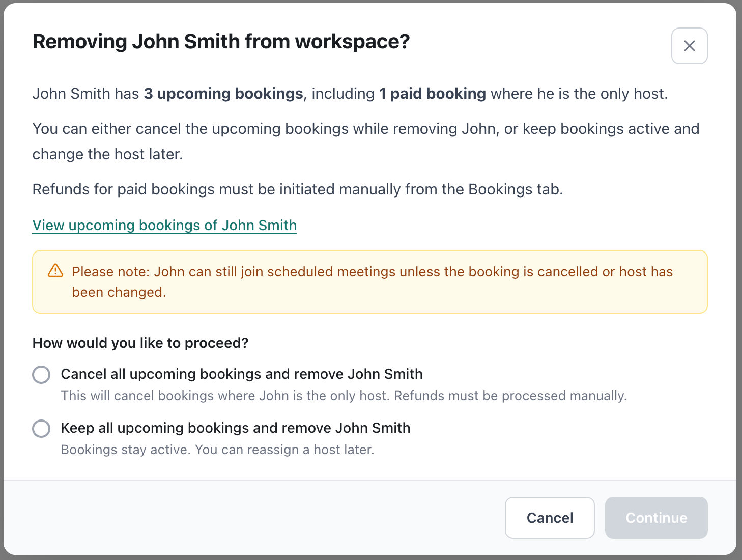
Task: Click the 'Bookings stay active' description text
Action: [217, 450]
